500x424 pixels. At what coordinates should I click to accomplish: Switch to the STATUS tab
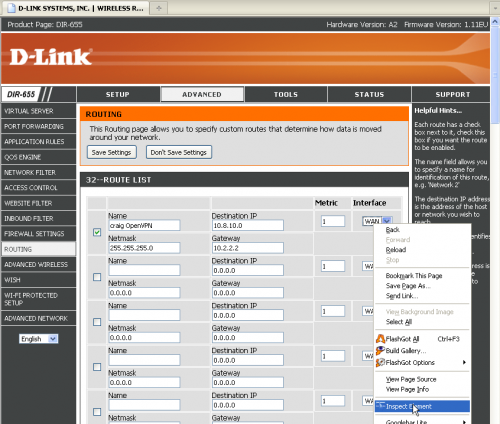point(369,94)
